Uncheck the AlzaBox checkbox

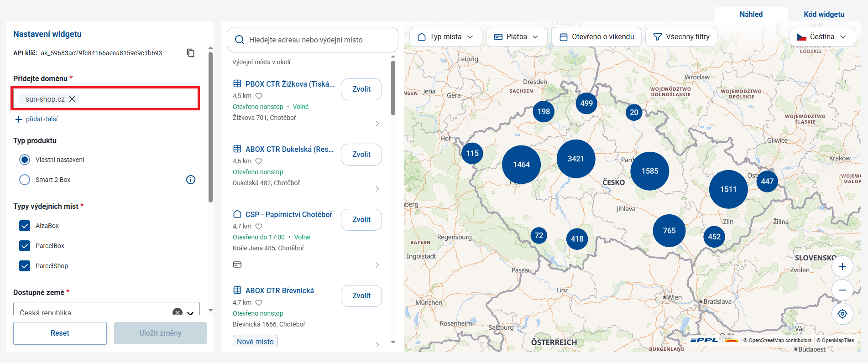coord(25,226)
